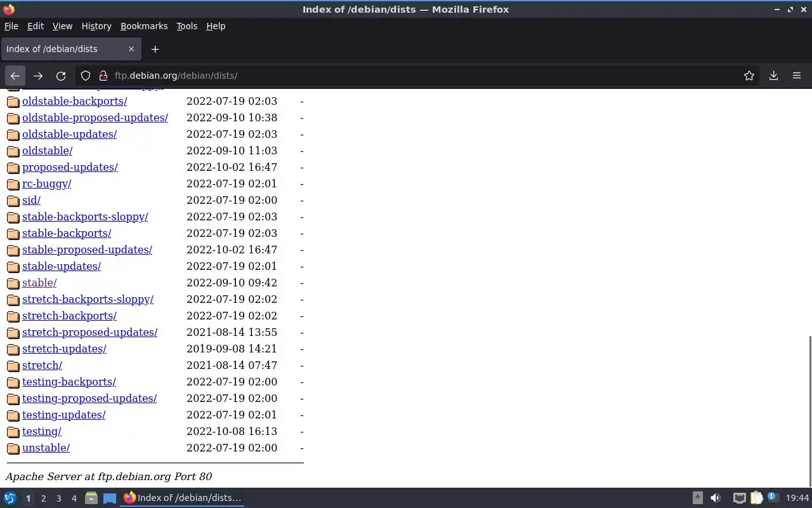Click the date 2019-09-08 14:21
Viewport: 812px width, 508px height.
pyautogui.click(x=232, y=349)
